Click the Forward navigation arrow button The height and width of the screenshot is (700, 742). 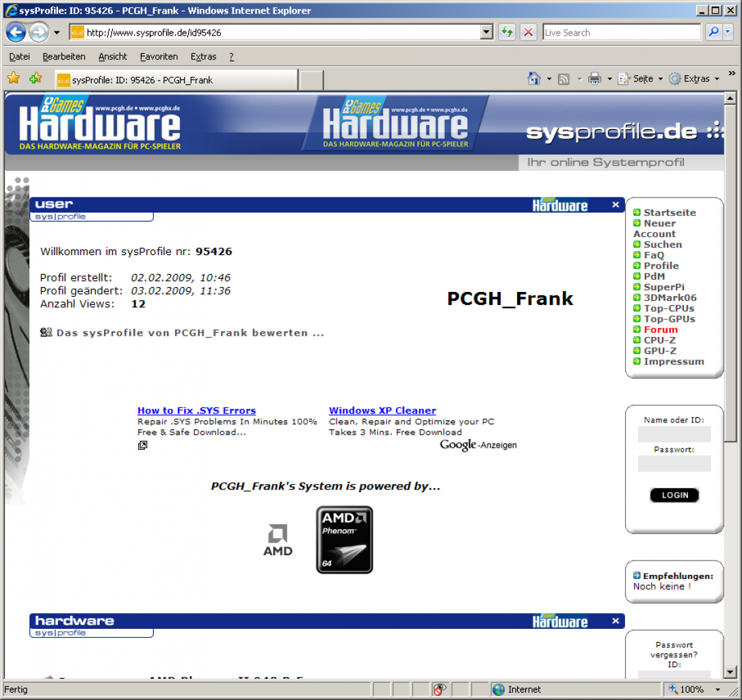click(39, 33)
